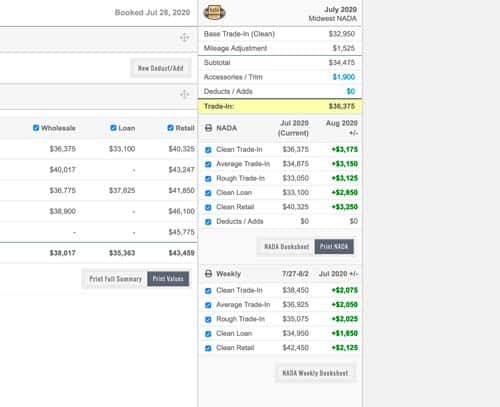500x407 pixels.
Task: Click the wholesale value $40,017
Action: 63,170
